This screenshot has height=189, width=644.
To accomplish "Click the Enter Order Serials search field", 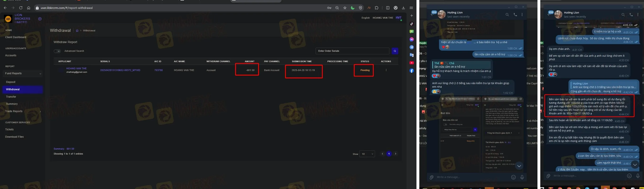I will [x=352, y=51].
